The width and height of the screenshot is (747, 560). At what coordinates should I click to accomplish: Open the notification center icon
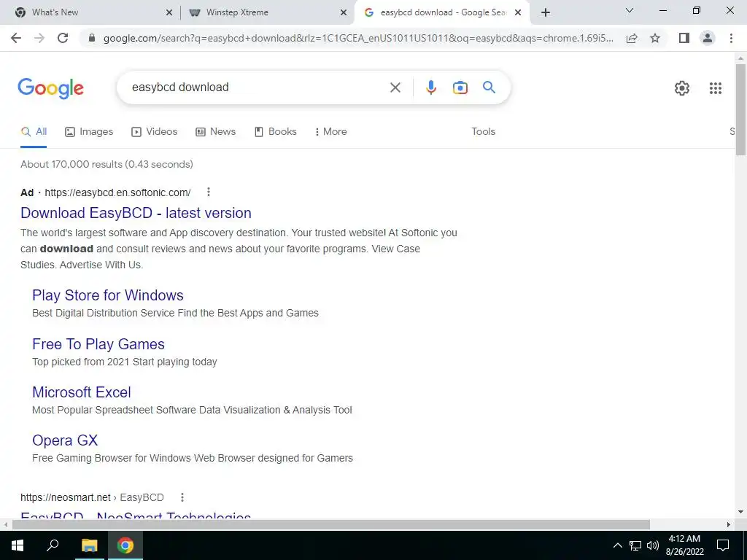click(x=723, y=545)
